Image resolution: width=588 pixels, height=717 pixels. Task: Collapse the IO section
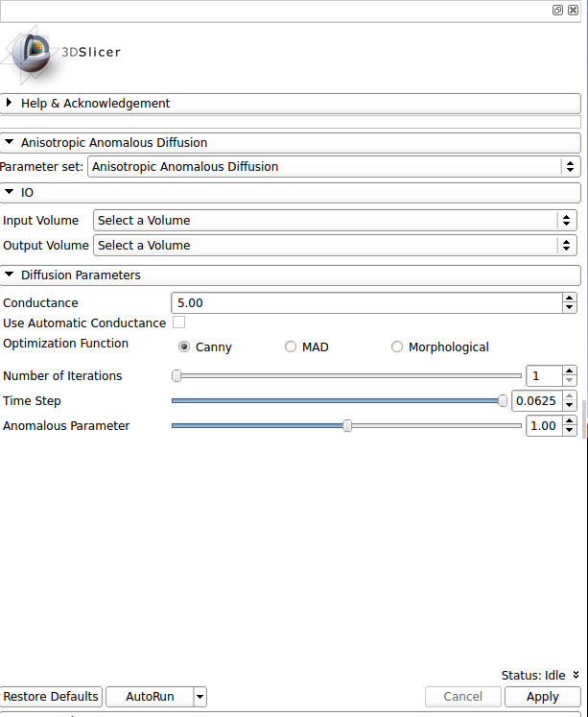click(x=27, y=193)
